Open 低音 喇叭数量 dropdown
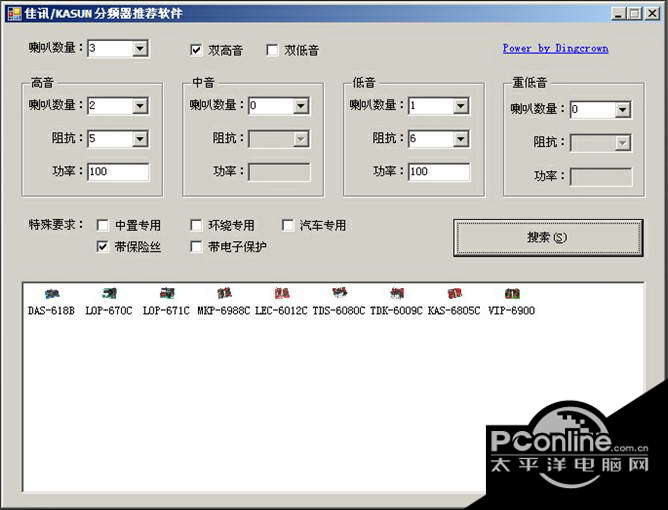Viewport: 668px width, 510px height. (x=461, y=106)
